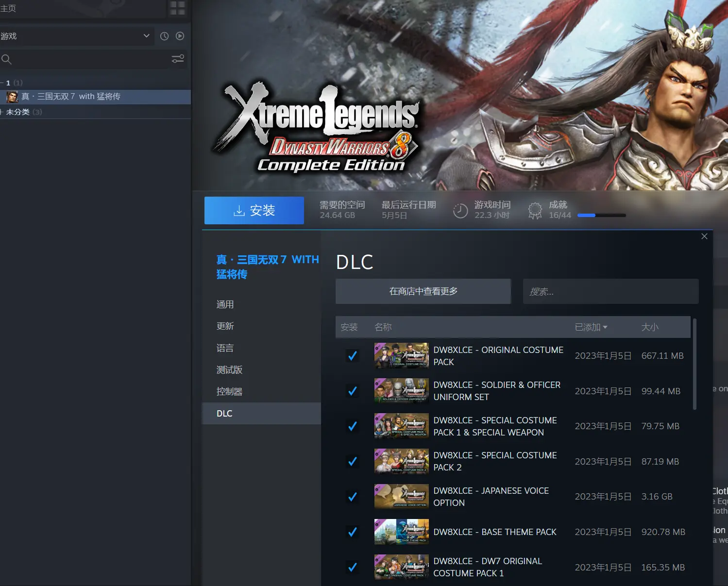The width and height of the screenshot is (728, 586).
Task: Toggle BASE THEME PACK install checkbox
Action: 353,532
